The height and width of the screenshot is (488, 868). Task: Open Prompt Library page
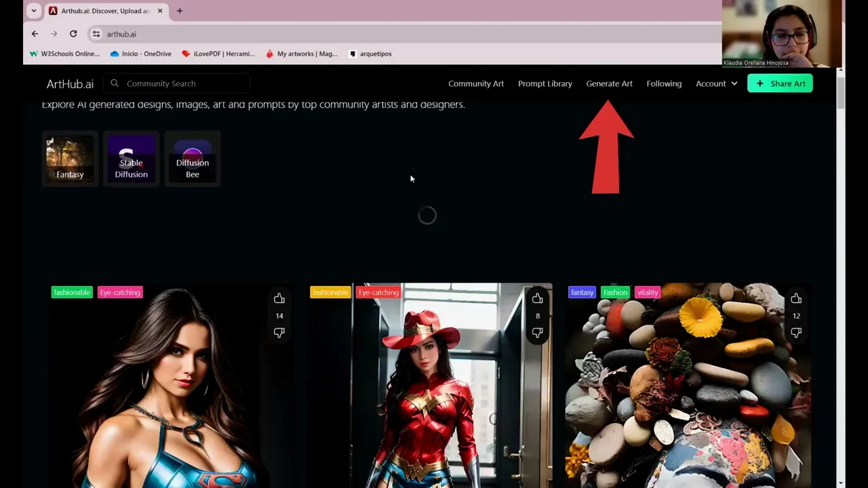point(545,83)
